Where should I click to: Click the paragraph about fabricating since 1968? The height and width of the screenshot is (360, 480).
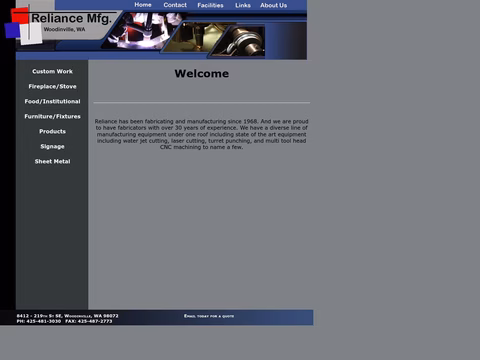202,134
